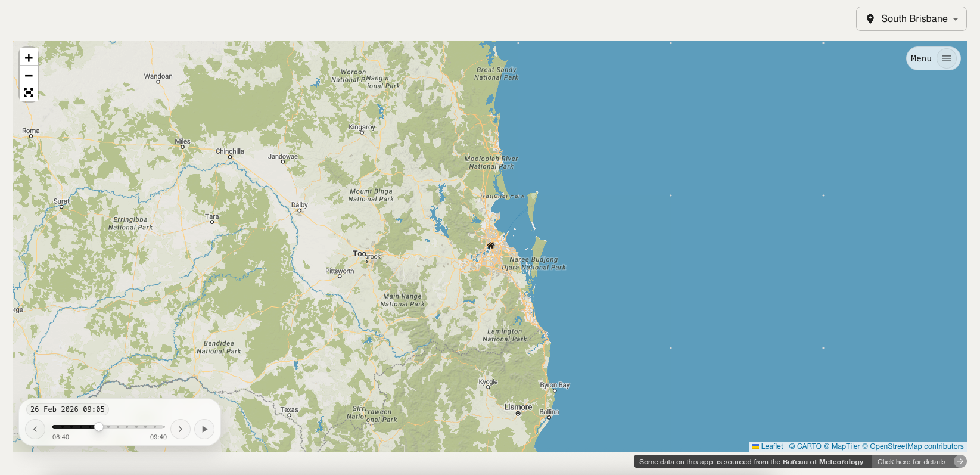Click the timeline slider handle
This screenshot has height=475, width=980.
99,427
